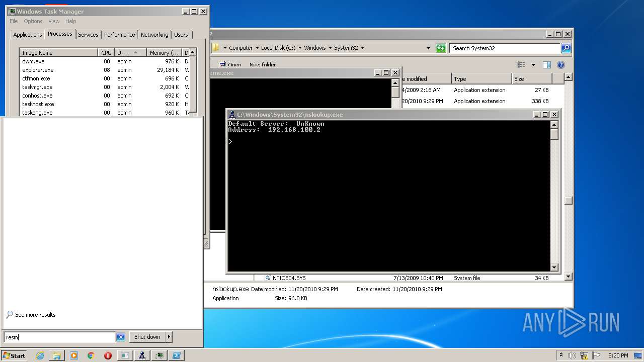Switch to nslookup taskbar button

(142, 355)
